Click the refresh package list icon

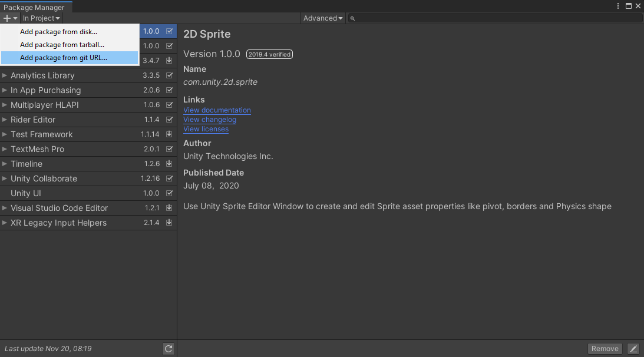pos(169,349)
